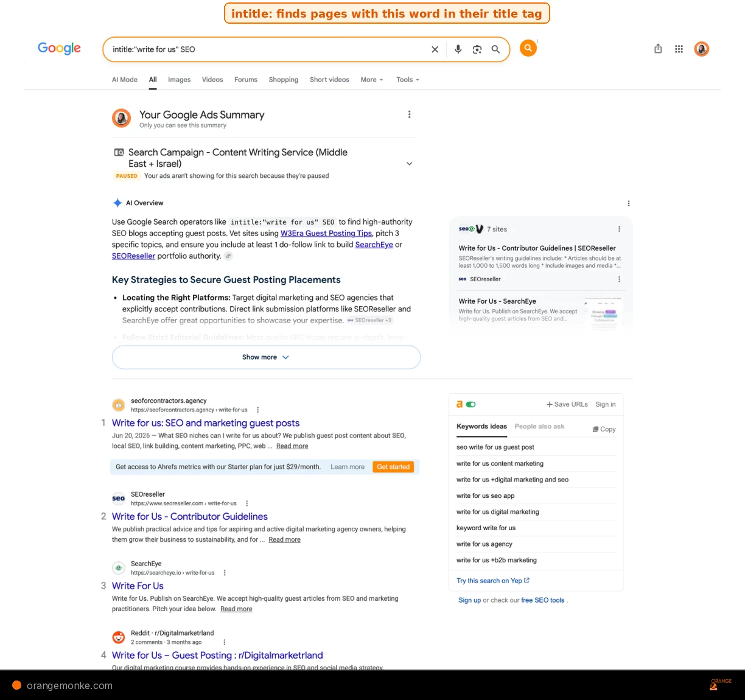Toggle the green Ahrefs toolbar switch
Screen dimensions: 745x700
(471, 404)
